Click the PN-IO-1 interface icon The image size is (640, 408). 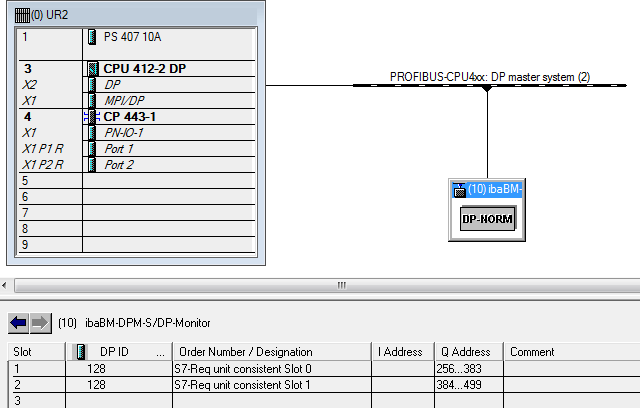click(92, 133)
